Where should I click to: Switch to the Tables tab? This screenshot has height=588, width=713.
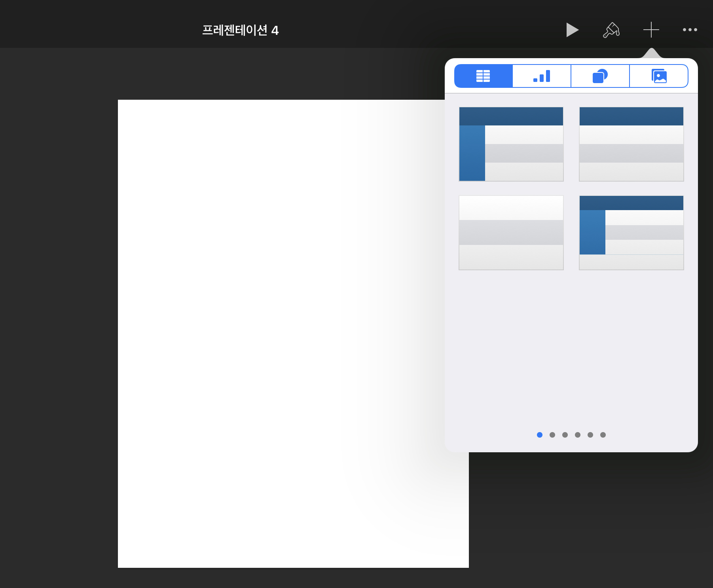click(x=484, y=76)
